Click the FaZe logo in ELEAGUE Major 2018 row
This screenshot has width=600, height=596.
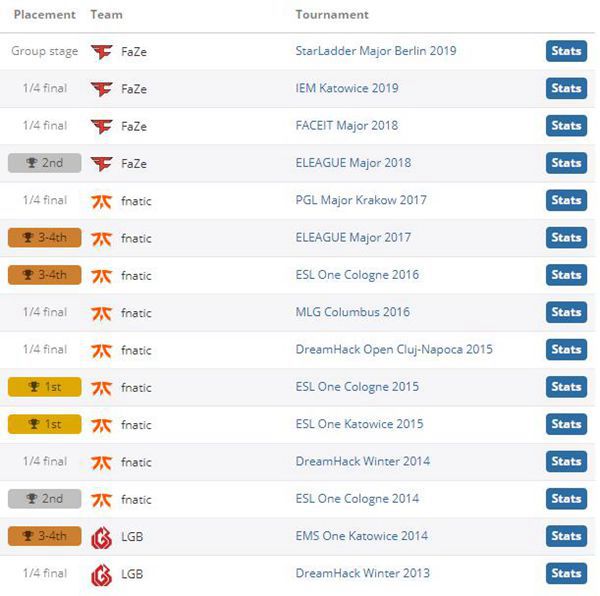pos(101,164)
